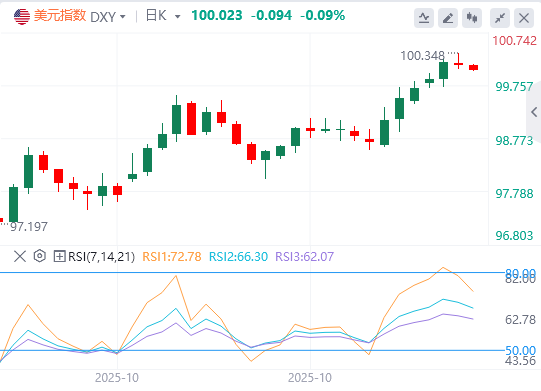Click the 美元指数 title text
541x391 pixels.
pyautogui.click(x=60, y=16)
